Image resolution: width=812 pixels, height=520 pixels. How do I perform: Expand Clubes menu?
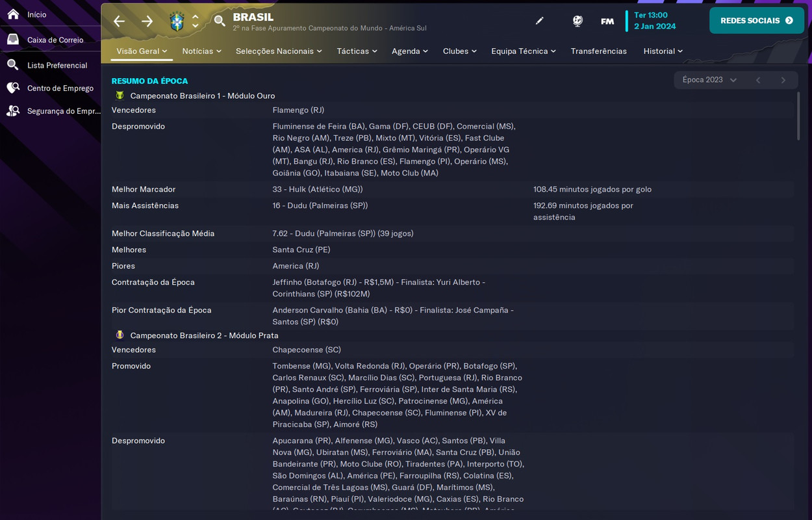(459, 51)
